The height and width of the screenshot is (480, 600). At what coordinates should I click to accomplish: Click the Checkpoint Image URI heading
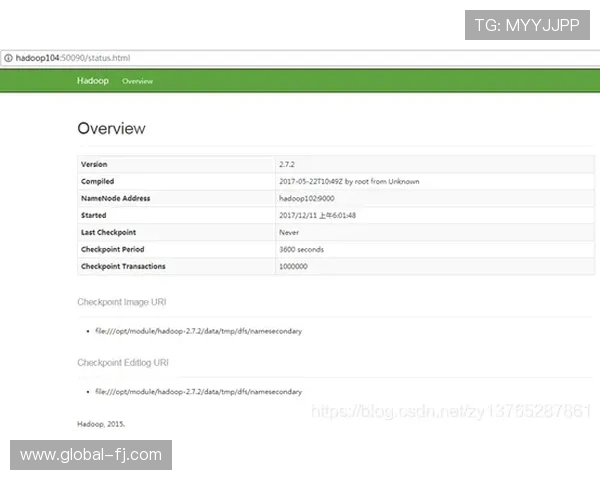click(122, 301)
